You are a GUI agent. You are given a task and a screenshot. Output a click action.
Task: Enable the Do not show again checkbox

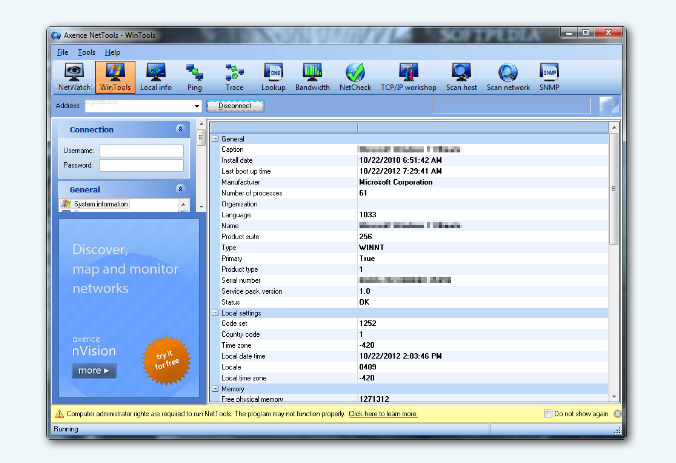point(548,414)
